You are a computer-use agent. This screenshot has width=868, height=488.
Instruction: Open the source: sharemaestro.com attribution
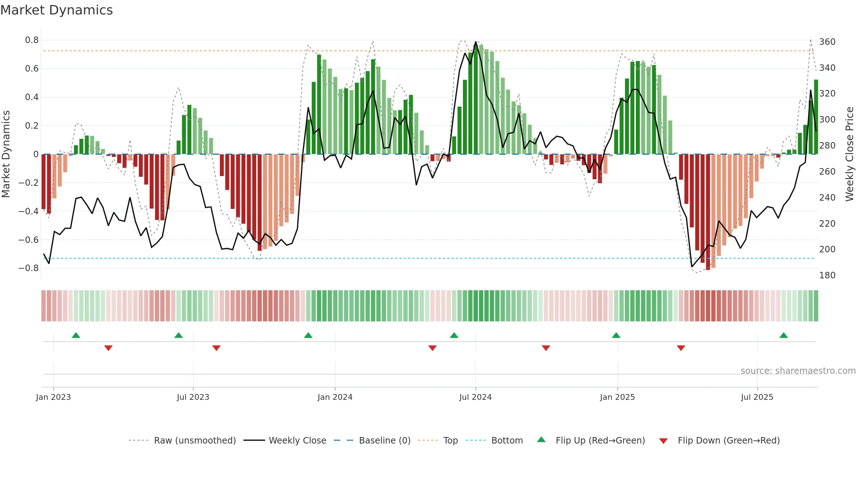798,371
